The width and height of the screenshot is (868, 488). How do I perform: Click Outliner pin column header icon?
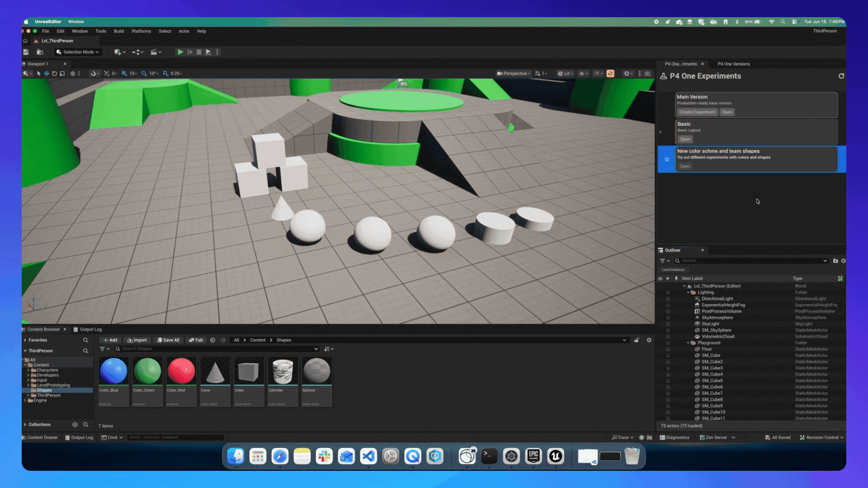(676, 278)
